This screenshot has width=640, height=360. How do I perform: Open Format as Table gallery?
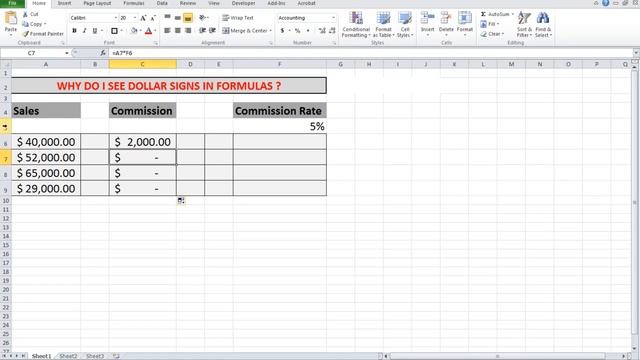point(383,25)
